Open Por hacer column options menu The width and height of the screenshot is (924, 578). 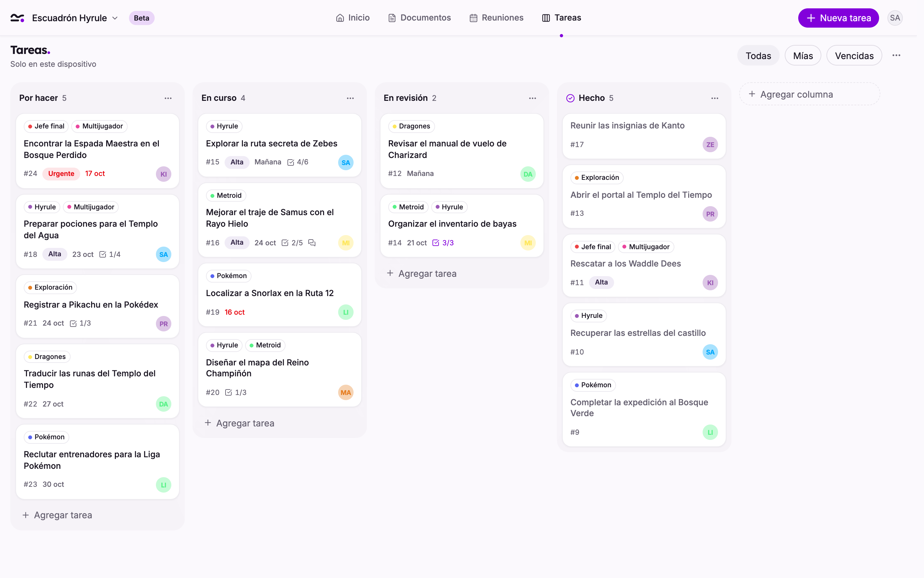point(168,98)
